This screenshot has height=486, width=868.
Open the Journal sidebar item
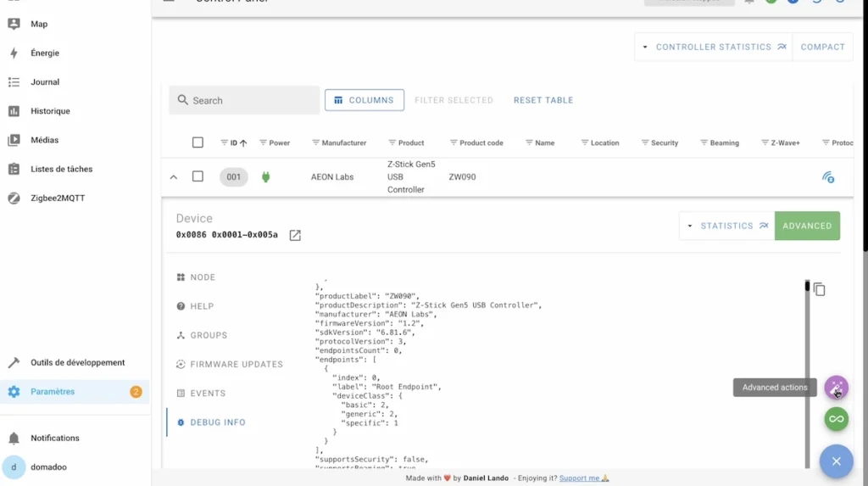[x=75, y=82]
